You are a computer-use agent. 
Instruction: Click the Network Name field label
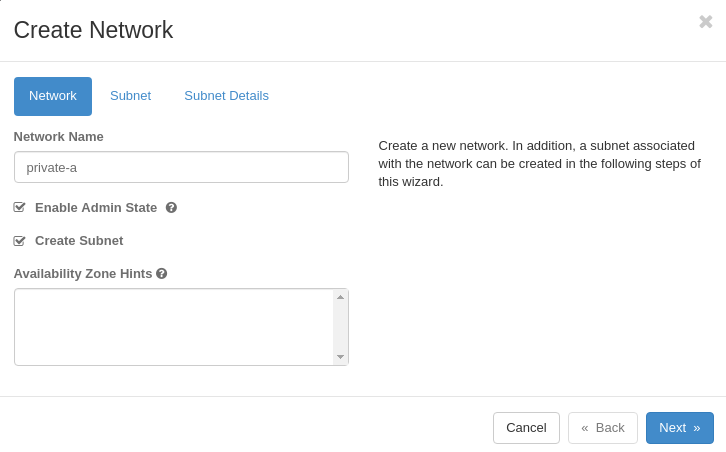pos(58,137)
